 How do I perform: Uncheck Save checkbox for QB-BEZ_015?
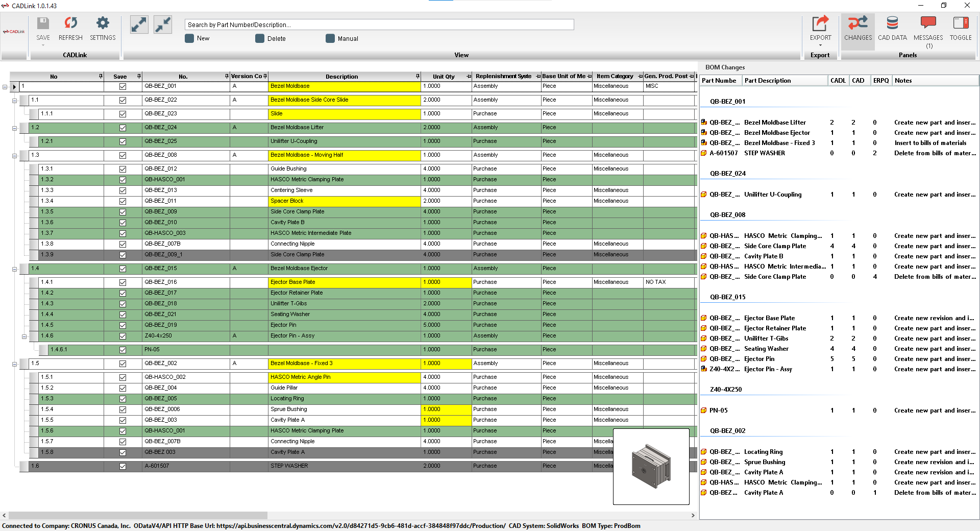(122, 269)
